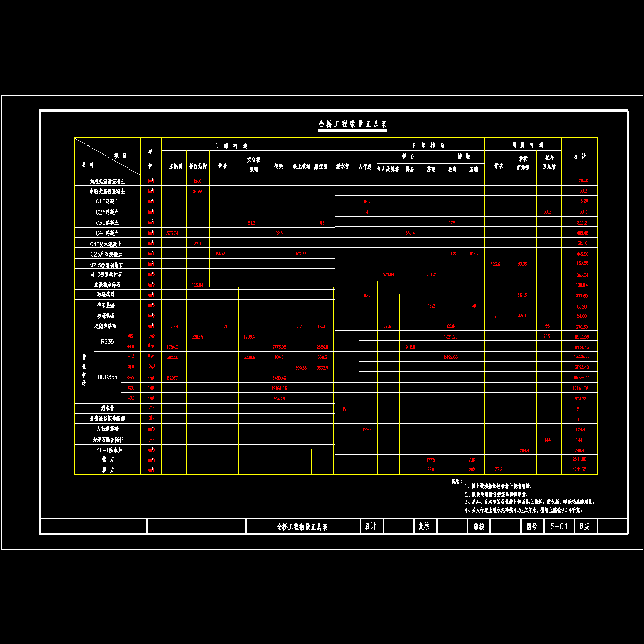This screenshot has width=644, height=644.
Task: Select the C15混凝土 row label
Action: 107,202
